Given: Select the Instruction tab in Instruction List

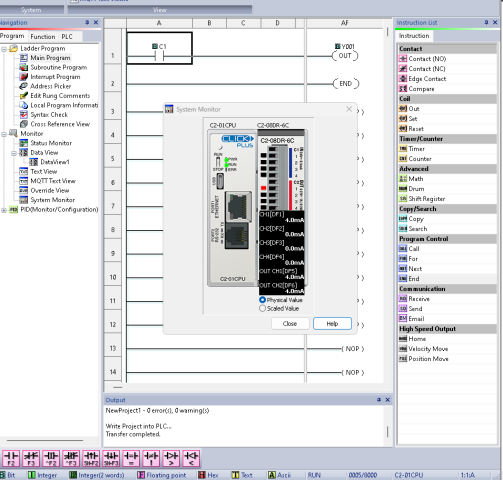Looking at the screenshot, I should coord(414,36).
